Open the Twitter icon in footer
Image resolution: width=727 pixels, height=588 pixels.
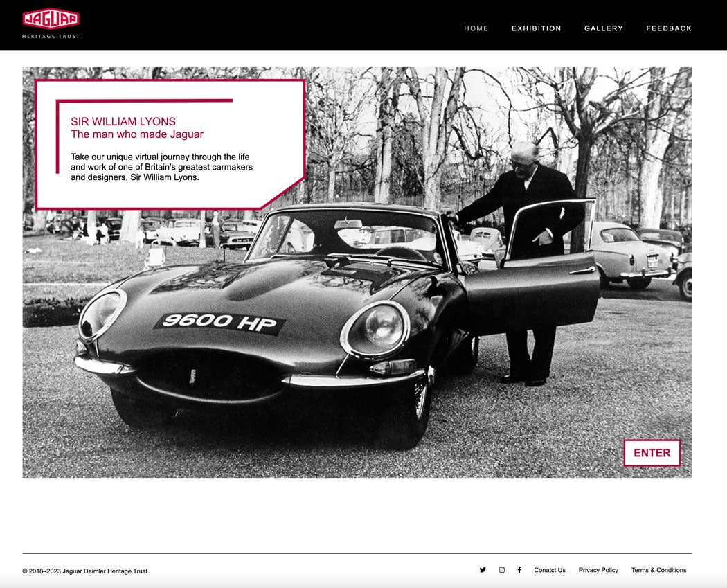[x=483, y=570]
